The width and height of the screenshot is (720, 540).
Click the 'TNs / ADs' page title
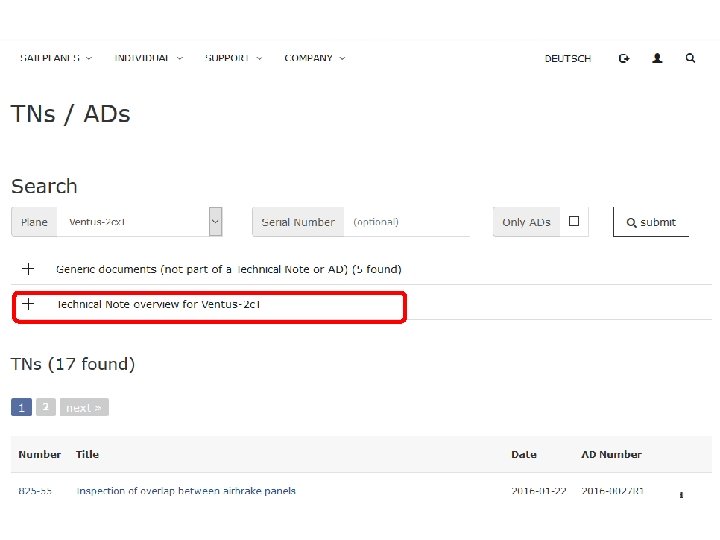point(70,114)
